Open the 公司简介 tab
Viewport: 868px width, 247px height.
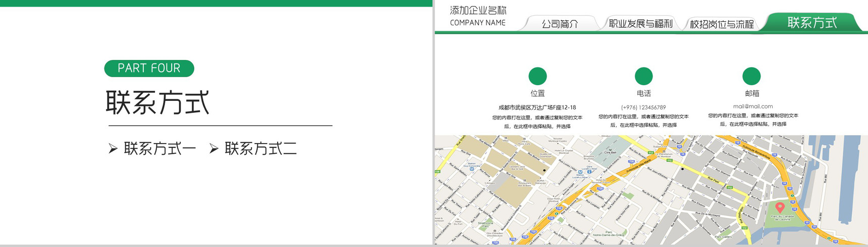coord(560,24)
